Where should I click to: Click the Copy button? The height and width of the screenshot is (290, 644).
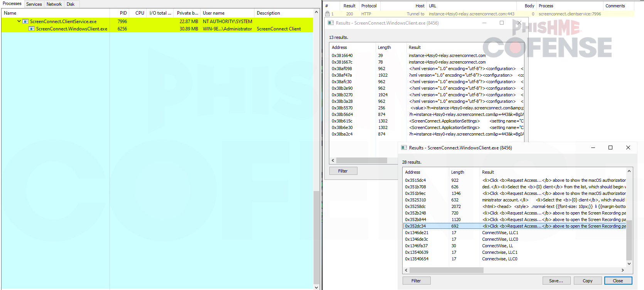[x=587, y=281]
